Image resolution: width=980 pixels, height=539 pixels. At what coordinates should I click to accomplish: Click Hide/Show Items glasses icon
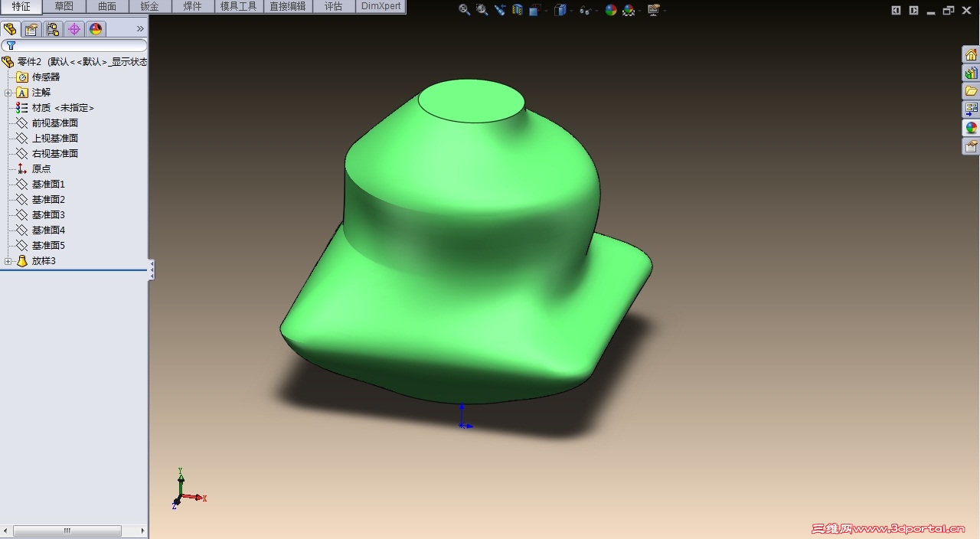pyautogui.click(x=585, y=10)
